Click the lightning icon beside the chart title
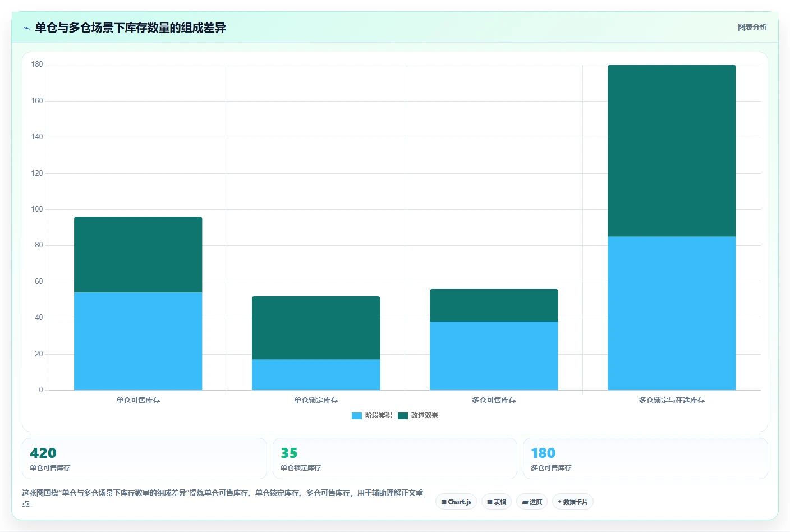790x532 pixels. pos(26,28)
